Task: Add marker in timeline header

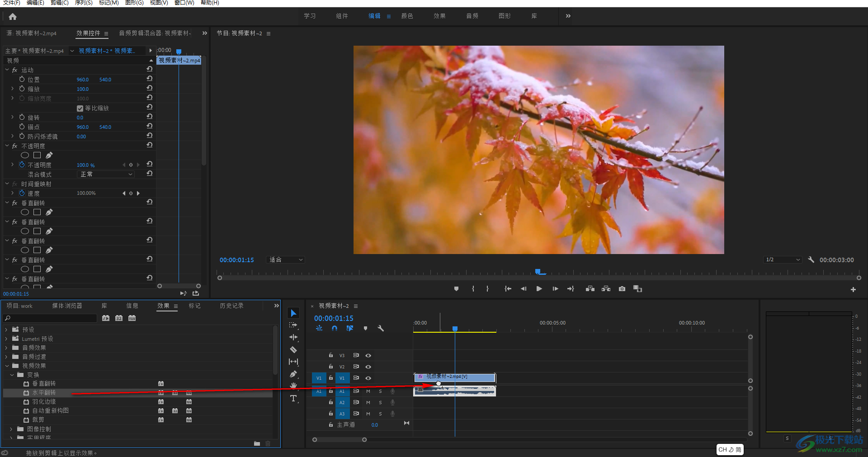Action: [x=365, y=329]
